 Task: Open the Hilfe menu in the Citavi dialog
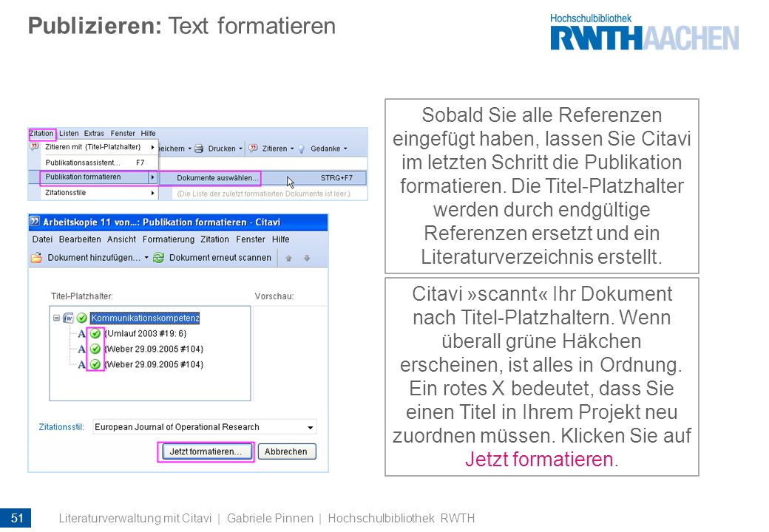click(x=280, y=239)
